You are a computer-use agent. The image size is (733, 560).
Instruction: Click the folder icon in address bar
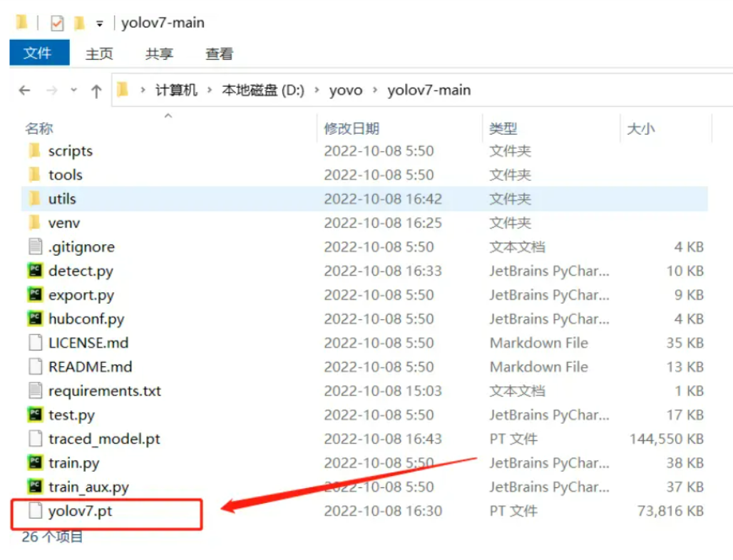(x=123, y=90)
